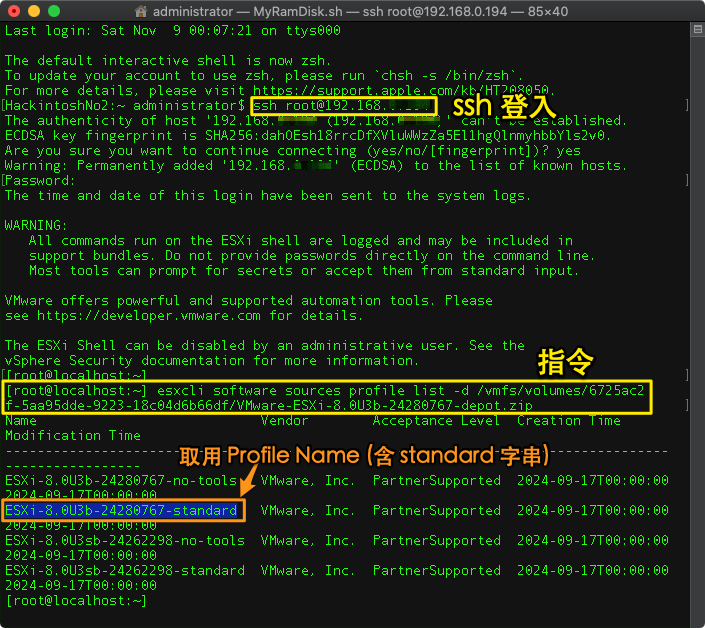Image resolution: width=705 pixels, height=628 pixels.
Task: Click the esxcli software sources profile command
Action: click(x=328, y=397)
